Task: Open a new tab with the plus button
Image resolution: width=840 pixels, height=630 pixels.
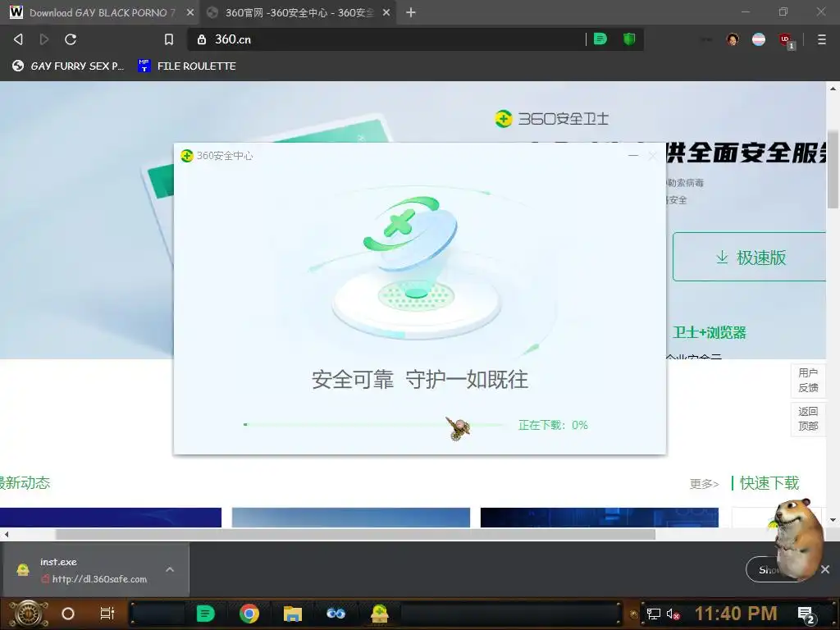Action: 410,12
